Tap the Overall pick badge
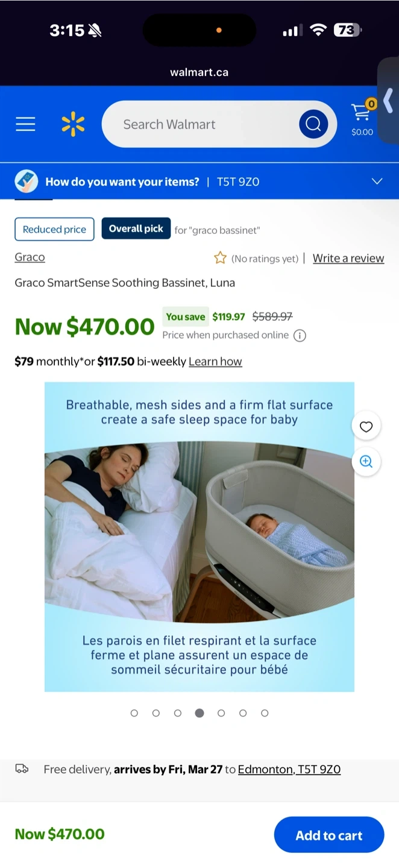Screen dimensions: 399x868 point(136,229)
